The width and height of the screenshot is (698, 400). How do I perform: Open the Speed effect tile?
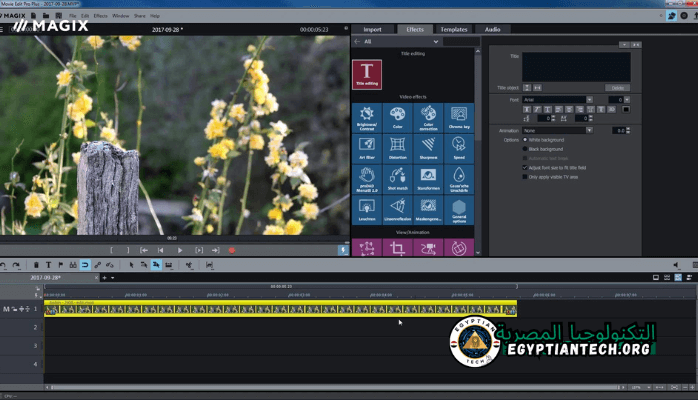coord(459,149)
